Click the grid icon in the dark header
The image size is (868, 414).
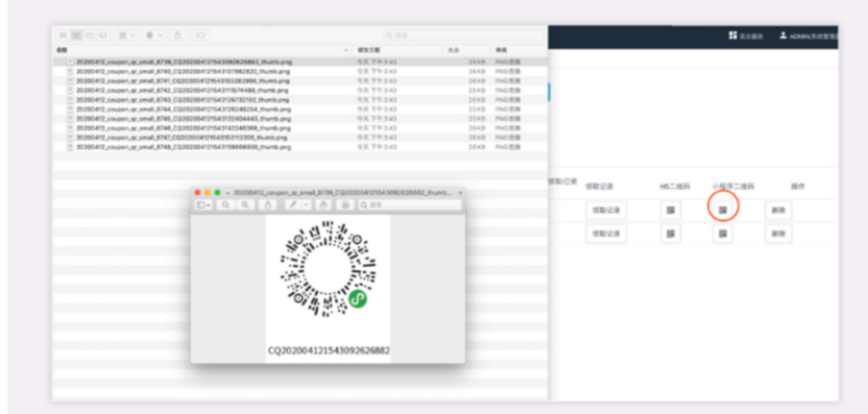tap(733, 36)
